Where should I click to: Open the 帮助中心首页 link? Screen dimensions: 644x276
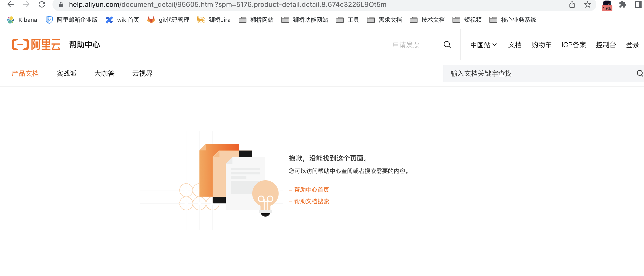(x=312, y=190)
